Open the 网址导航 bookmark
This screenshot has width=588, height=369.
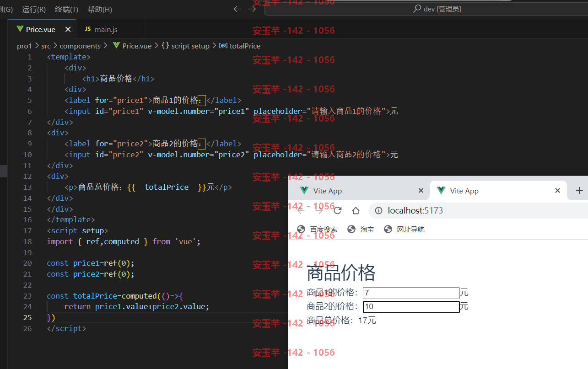405,229
